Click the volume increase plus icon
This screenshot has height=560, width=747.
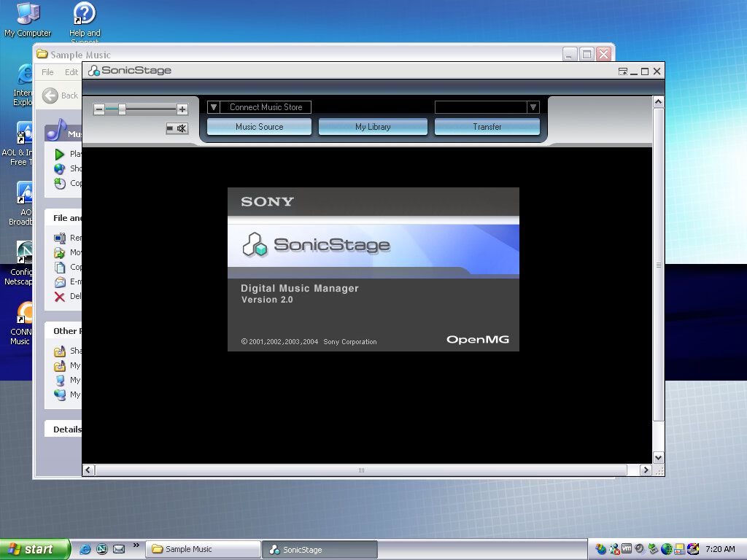click(x=182, y=109)
